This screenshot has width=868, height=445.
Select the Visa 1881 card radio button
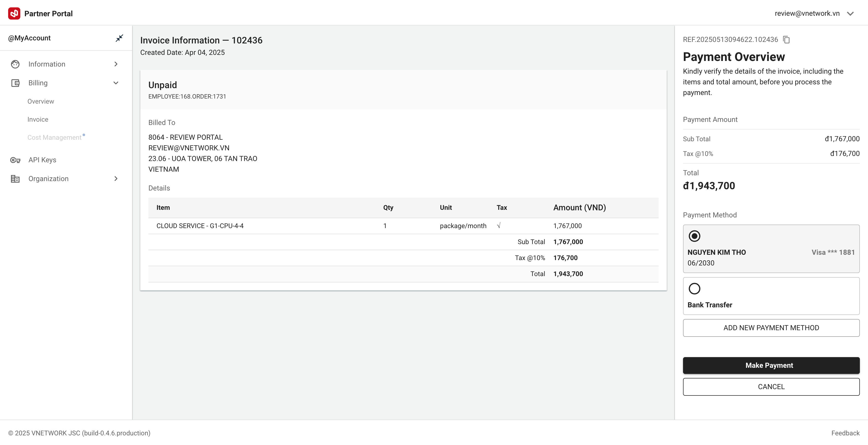(694, 236)
